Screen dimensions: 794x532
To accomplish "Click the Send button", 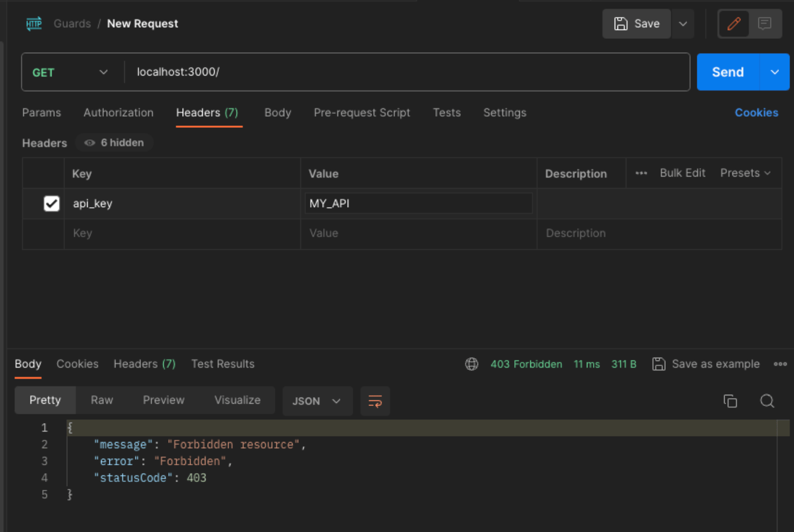I will pyautogui.click(x=728, y=72).
